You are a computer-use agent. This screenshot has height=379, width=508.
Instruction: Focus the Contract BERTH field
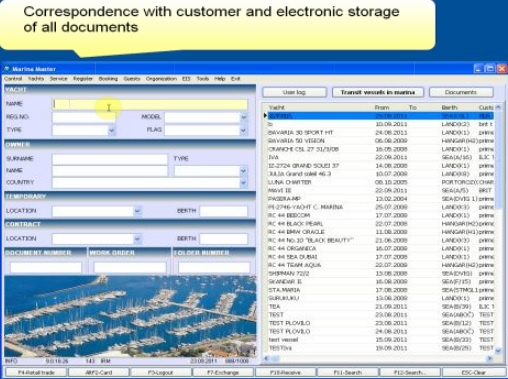tap(224, 239)
